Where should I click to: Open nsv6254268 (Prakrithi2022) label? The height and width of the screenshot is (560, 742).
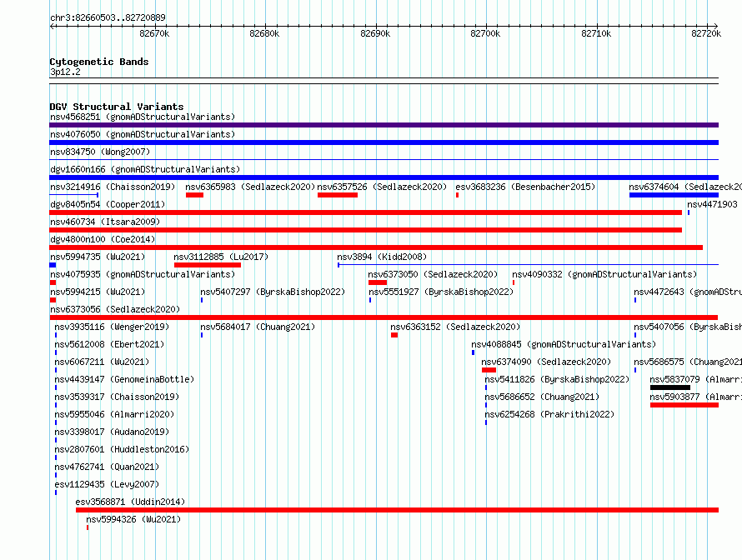549,414
